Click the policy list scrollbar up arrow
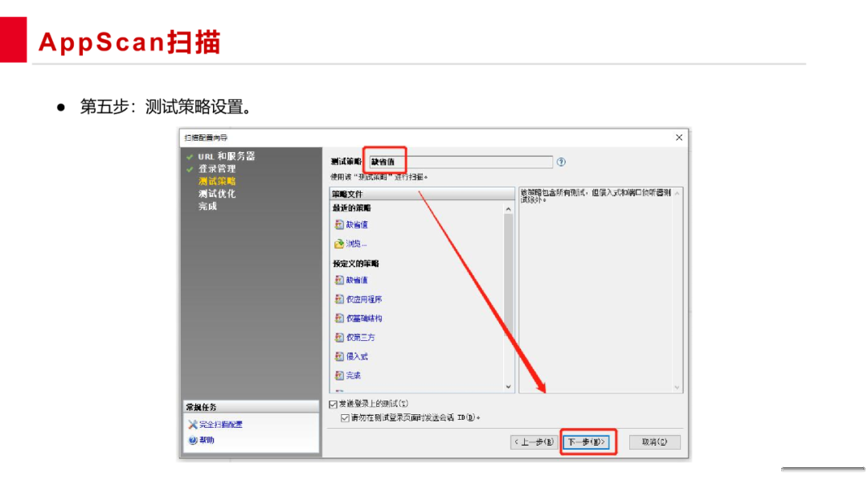The image size is (868, 489). [x=508, y=209]
